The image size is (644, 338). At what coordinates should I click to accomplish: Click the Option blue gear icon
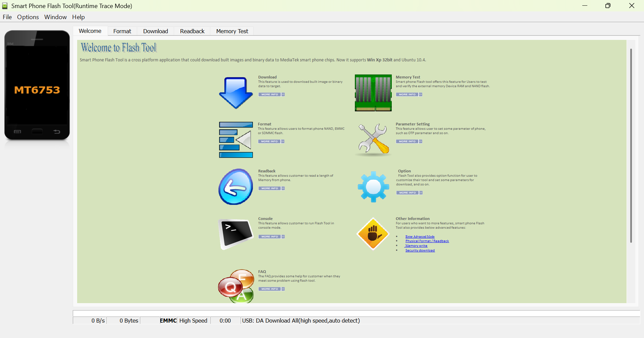pos(373,187)
